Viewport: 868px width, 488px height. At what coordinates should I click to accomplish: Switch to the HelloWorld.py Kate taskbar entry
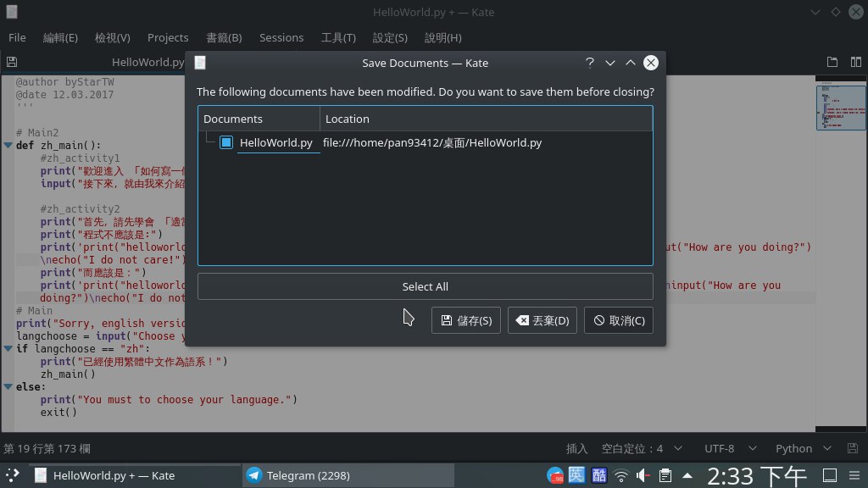(x=135, y=475)
